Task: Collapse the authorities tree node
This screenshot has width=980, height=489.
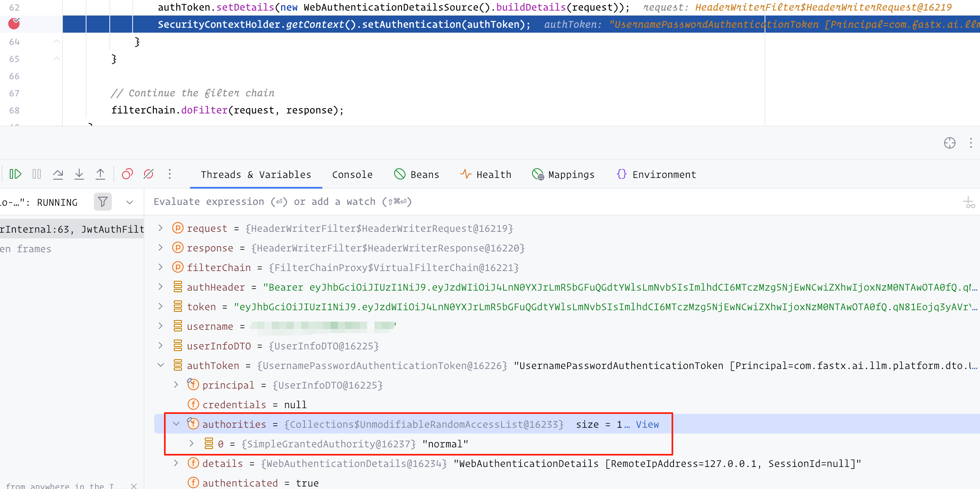Action: [176, 424]
